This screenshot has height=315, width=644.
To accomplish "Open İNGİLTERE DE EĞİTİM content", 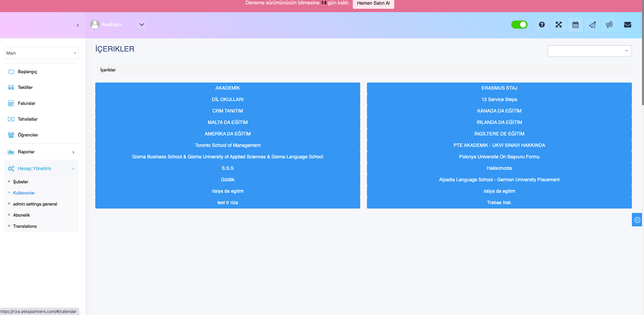I will click(x=499, y=134).
